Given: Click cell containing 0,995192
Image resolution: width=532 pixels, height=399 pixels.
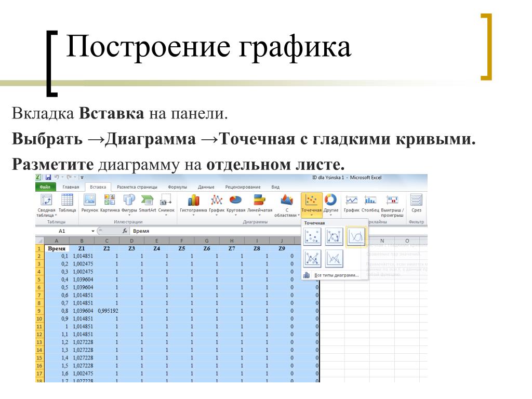Looking at the screenshot, I should point(107,311).
